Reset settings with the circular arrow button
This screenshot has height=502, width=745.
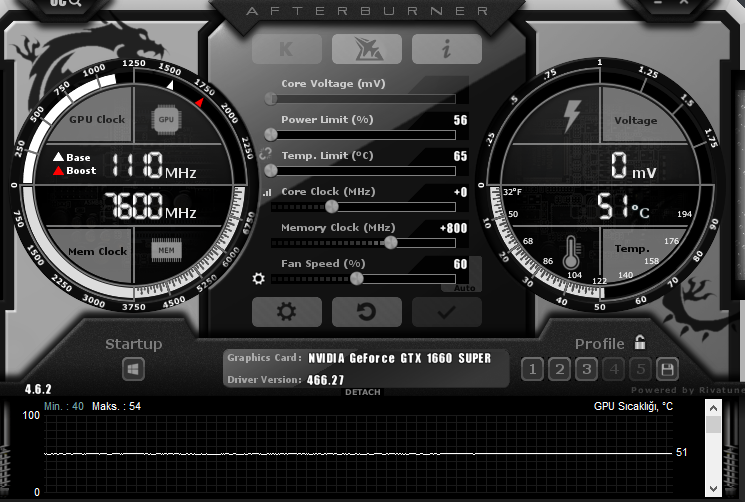pos(366,312)
